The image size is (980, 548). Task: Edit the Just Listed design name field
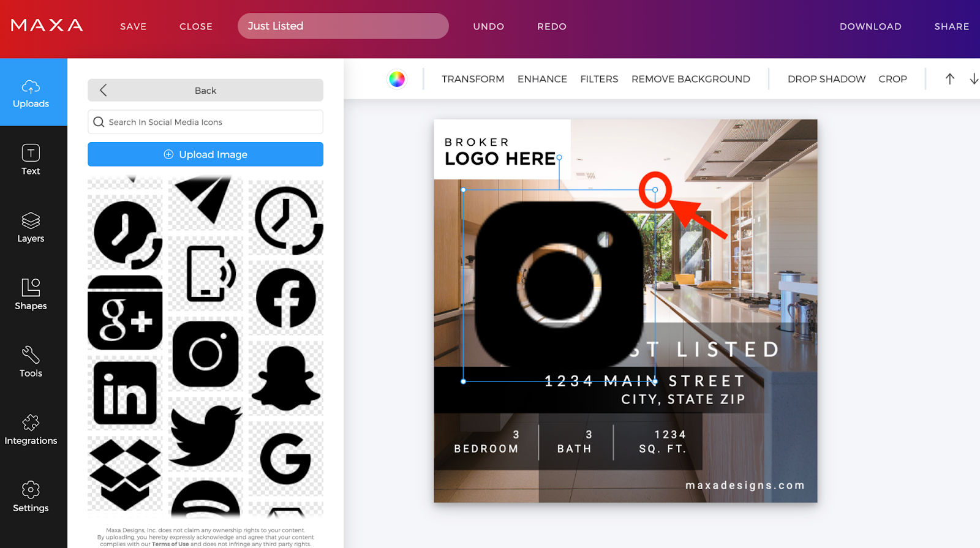point(343,26)
